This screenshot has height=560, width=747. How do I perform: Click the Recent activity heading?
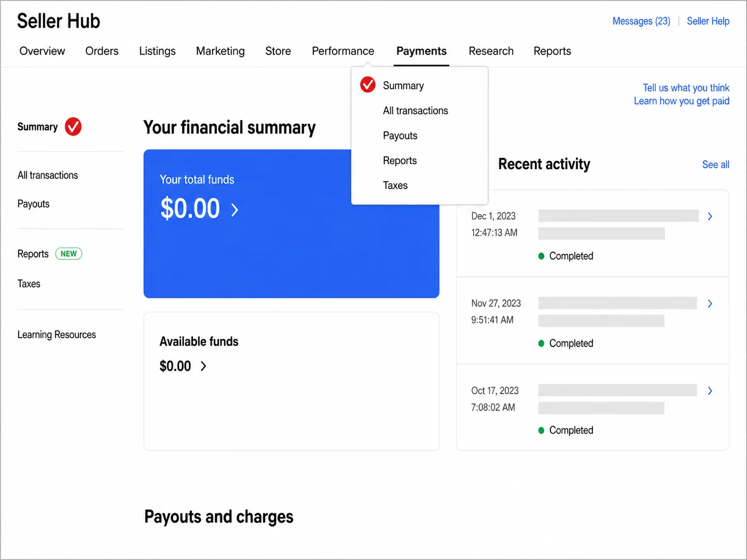(544, 164)
